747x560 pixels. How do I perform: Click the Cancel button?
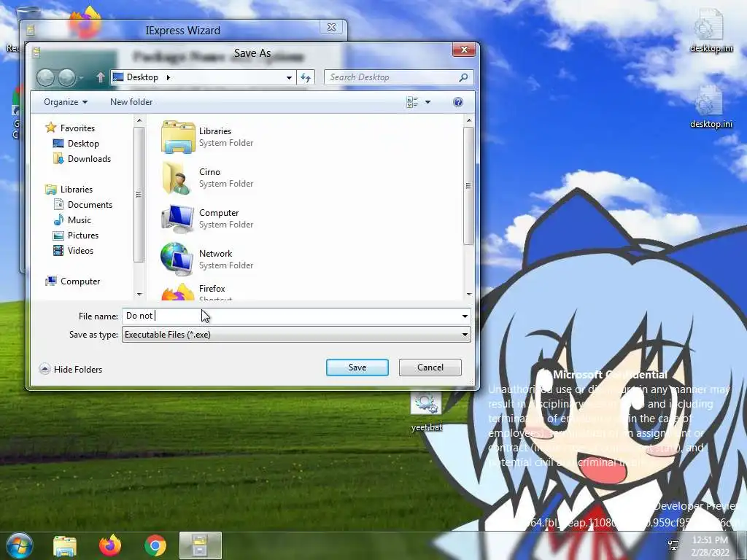(430, 367)
